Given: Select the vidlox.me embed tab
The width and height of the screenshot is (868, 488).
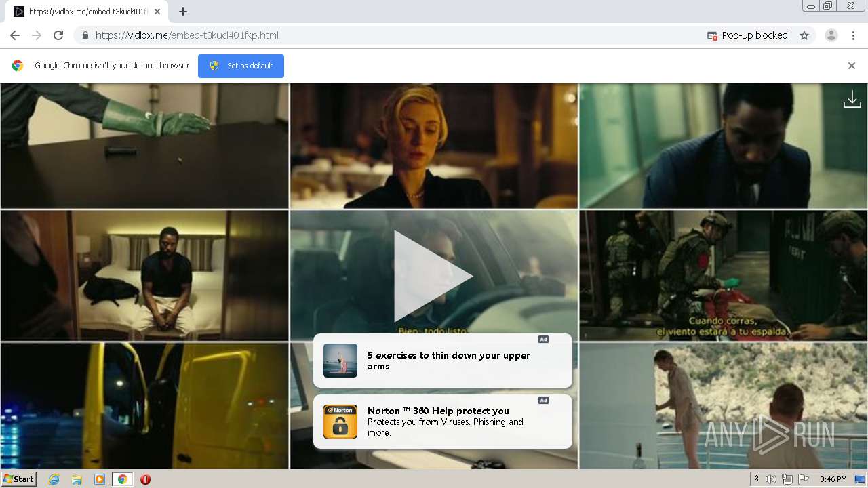Looking at the screenshot, I should click(x=87, y=12).
